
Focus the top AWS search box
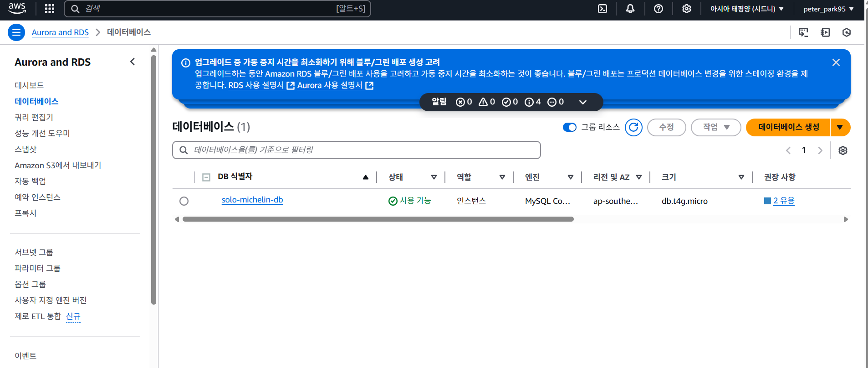tap(218, 9)
